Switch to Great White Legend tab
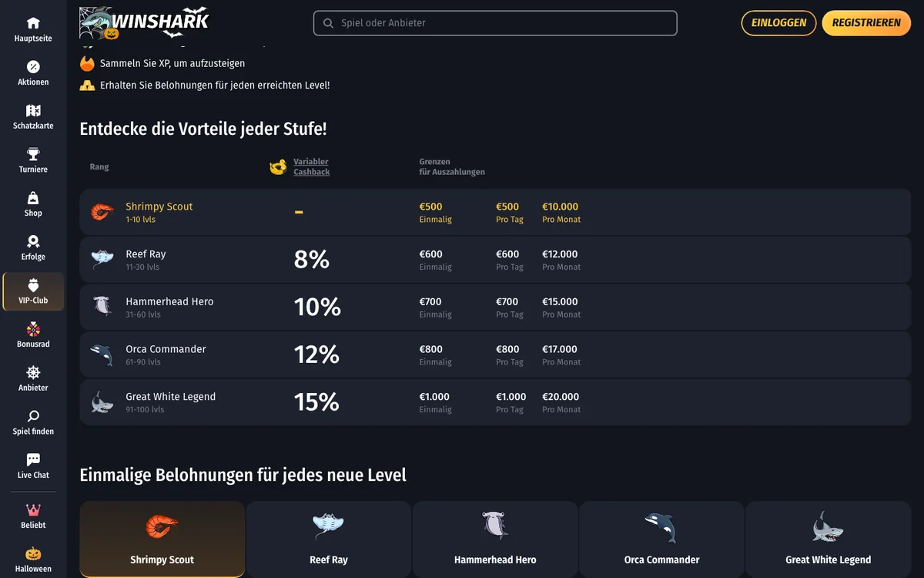Image resolution: width=924 pixels, height=578 pixels. tap(829, 539)
